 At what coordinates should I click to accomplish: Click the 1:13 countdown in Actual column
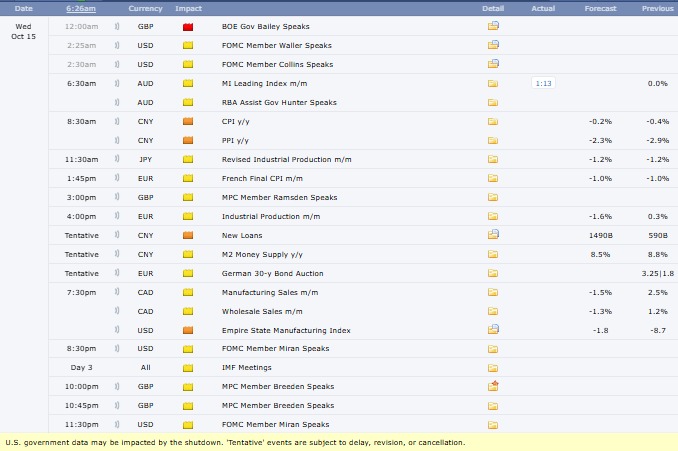[x=543, y=84]
